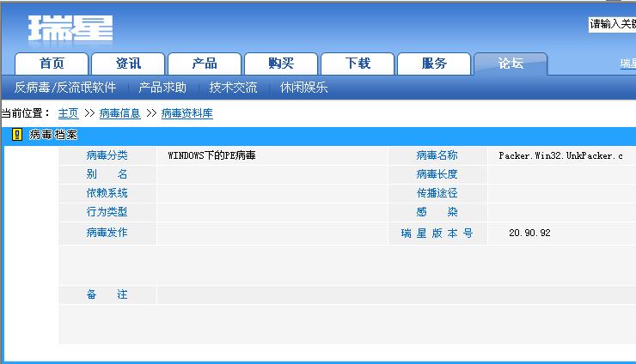Go to the 购买 tab
The height and width of the screenshot is (364, 636).
[281, 64]
